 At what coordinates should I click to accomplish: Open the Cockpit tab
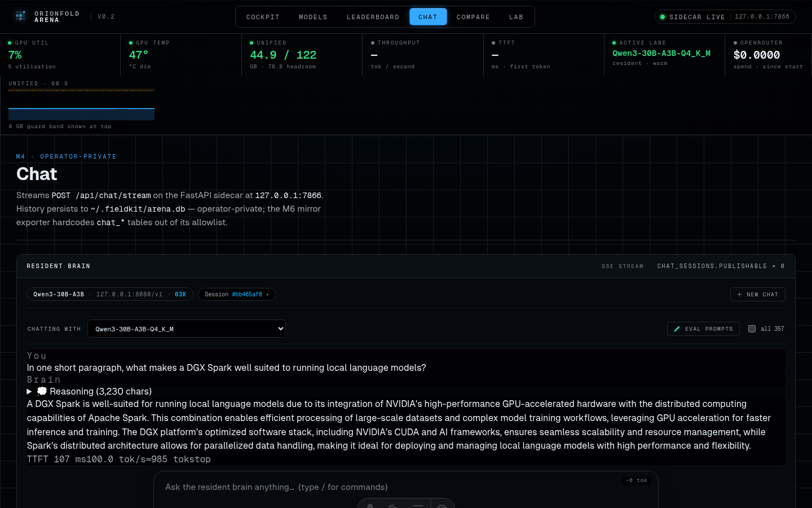tap(263, 17)
